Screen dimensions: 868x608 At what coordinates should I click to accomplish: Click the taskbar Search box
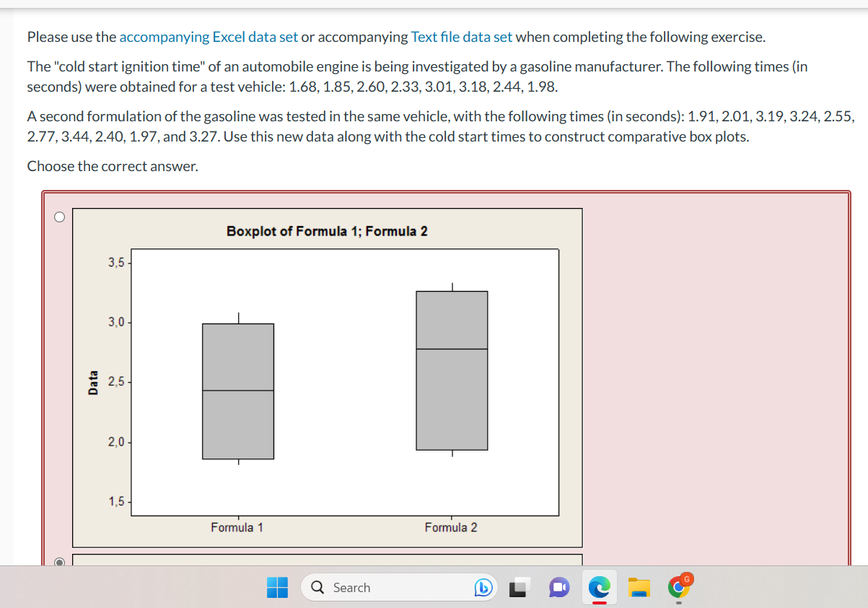(x=399, y=588)
